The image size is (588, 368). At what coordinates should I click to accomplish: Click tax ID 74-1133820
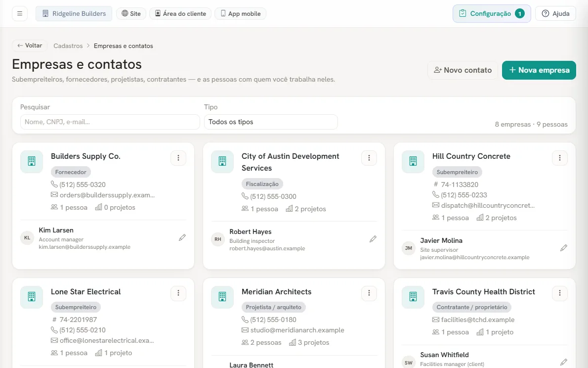[x=460, y=185]
